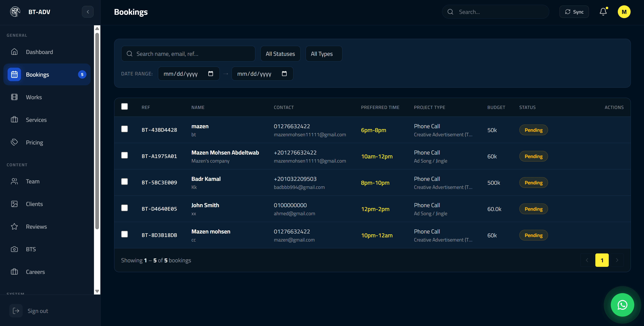Click the 10pm-12am preferred time
The image size is (644, 326).
pyautogui.click(x=377, y=235)
